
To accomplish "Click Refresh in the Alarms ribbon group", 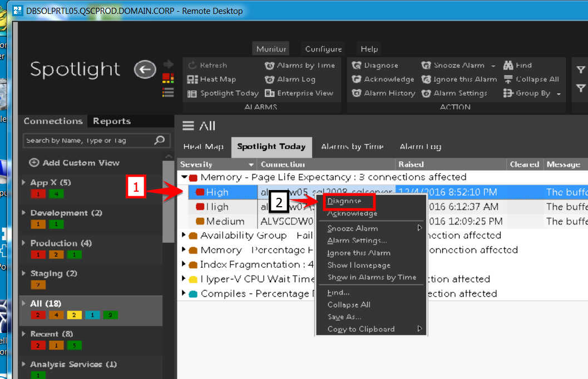I will (x=207, y=65).
